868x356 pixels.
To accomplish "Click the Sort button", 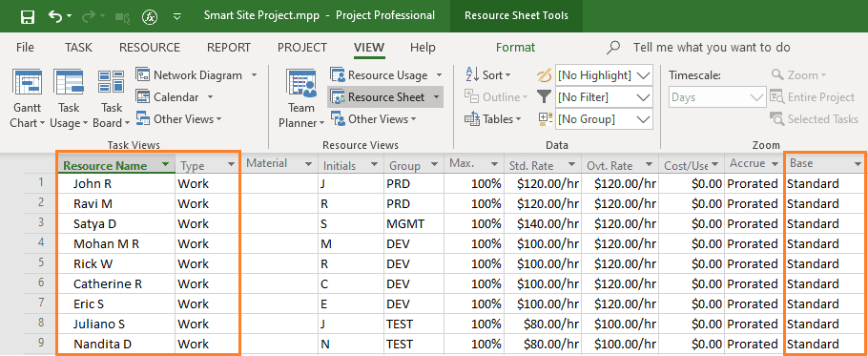I will point(487,75).
